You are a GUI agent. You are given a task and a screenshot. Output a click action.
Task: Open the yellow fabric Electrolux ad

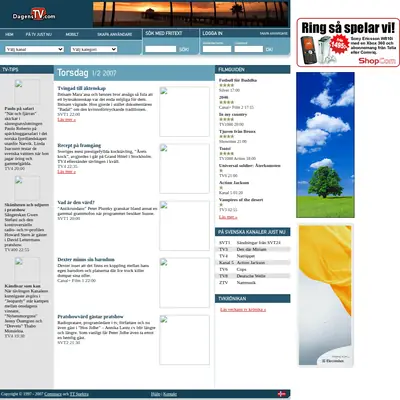325,296
